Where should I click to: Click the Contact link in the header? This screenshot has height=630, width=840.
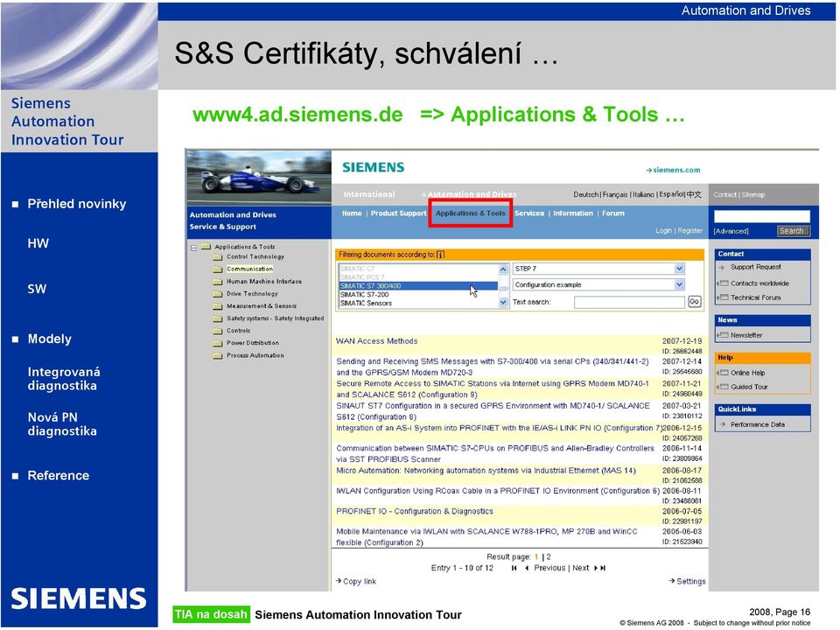tap(724, 195)
